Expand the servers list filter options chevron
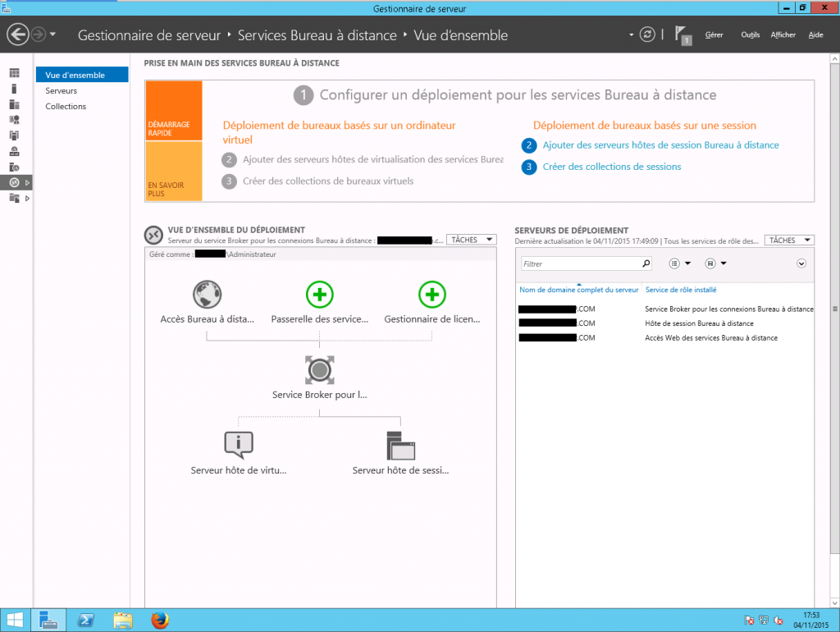 pos(801,263)
